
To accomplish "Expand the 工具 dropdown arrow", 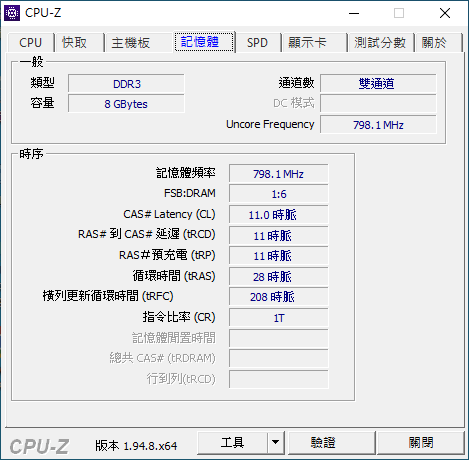I will tap(275, 443).
